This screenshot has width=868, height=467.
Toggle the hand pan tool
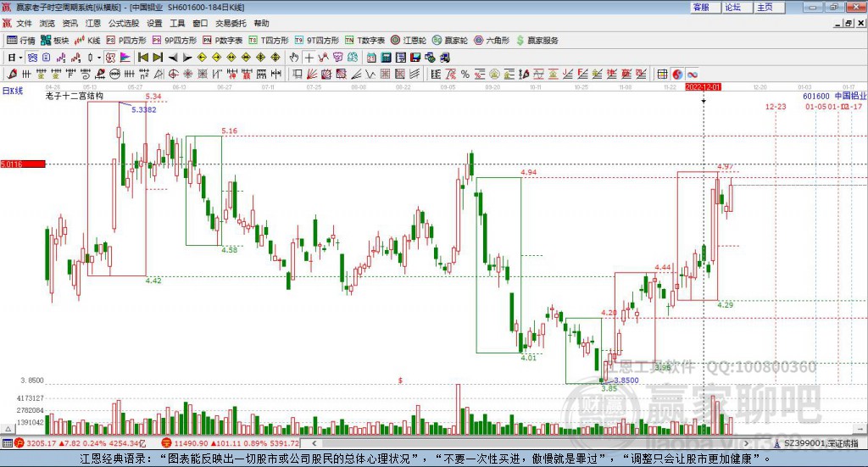294,58
